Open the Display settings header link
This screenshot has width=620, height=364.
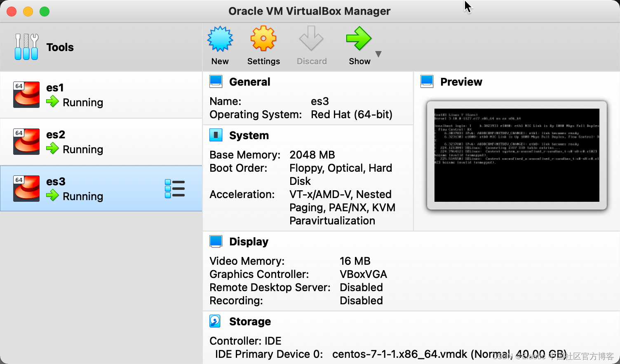click(249, 242)
